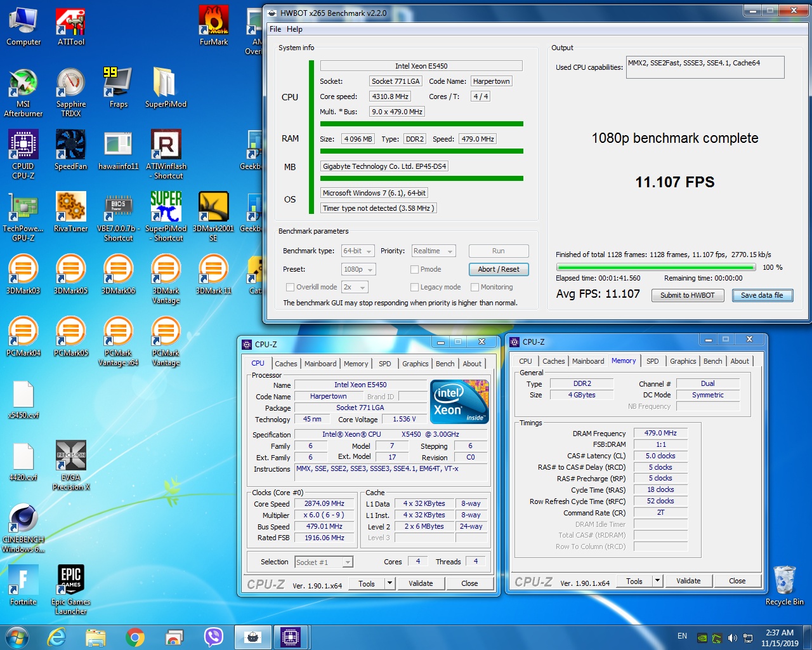Open TechPowerUp GPU-Z desktop icon
Viewport: 812px width, 650px height.
pos(23,216)
